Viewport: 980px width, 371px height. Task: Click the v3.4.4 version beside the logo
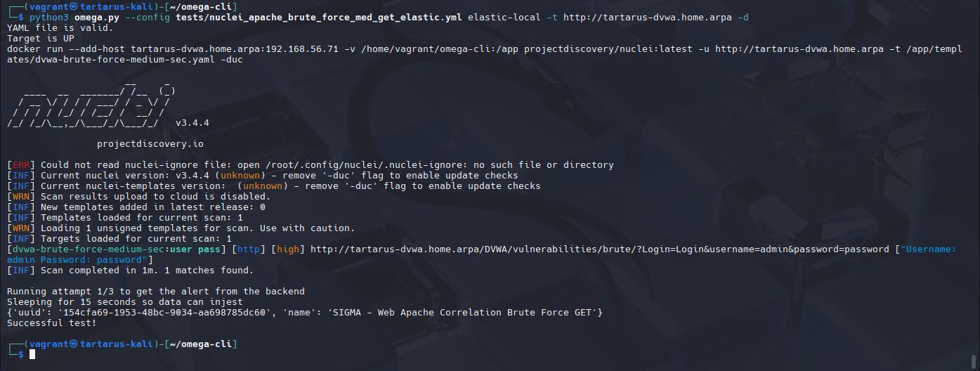[192, 123]
